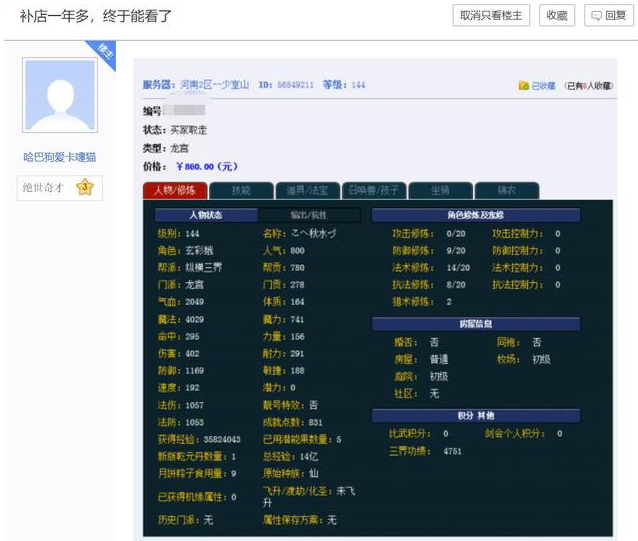Click the star level 3 icon
This screenshot has height=541, width=638.
[85, 187]
